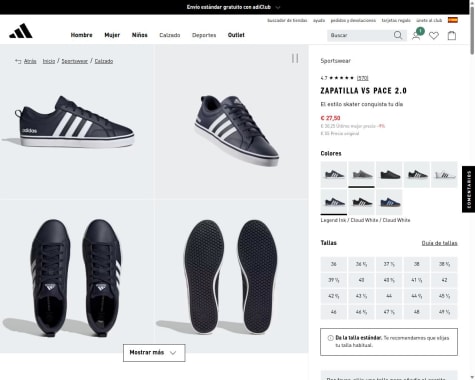Open the shopping bag icon
The width and height of the screenshot is (475, 380).
click(x=452, y=35)
